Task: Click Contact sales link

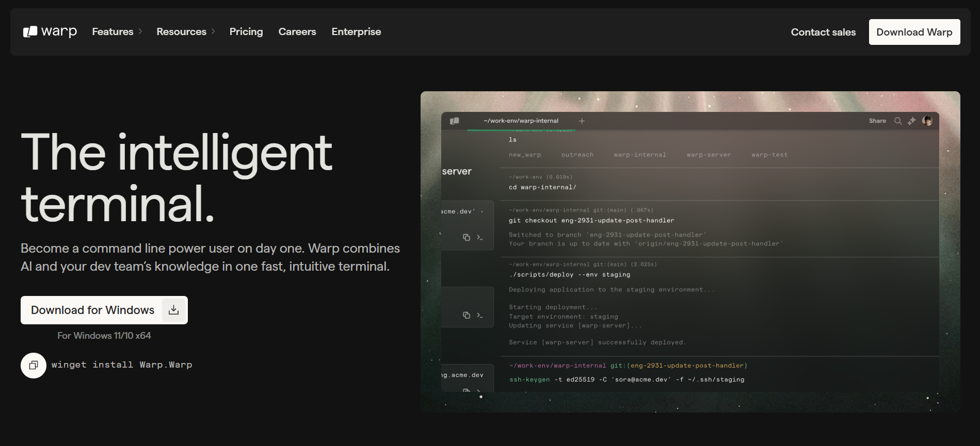Action: tap(823, 32)
